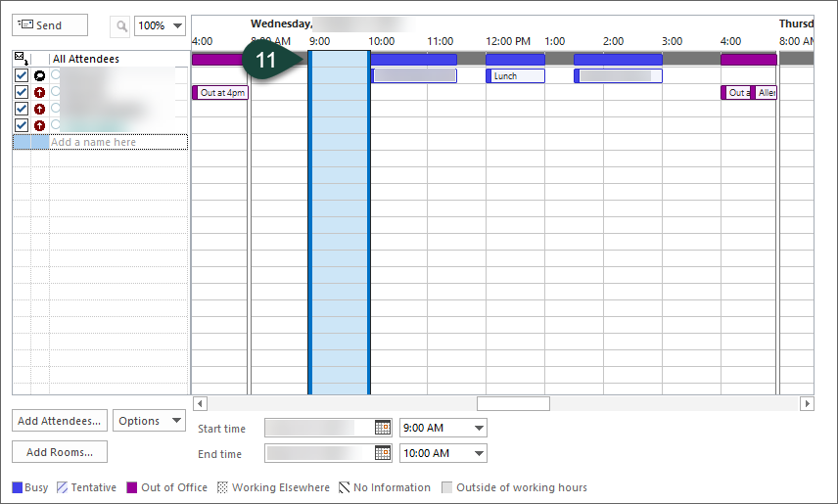
Task: Click the 'Add a name here' field
Action: tap(117, 142)
